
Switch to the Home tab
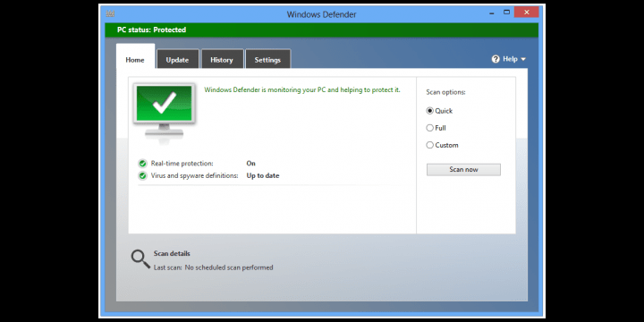coord(135,60)
